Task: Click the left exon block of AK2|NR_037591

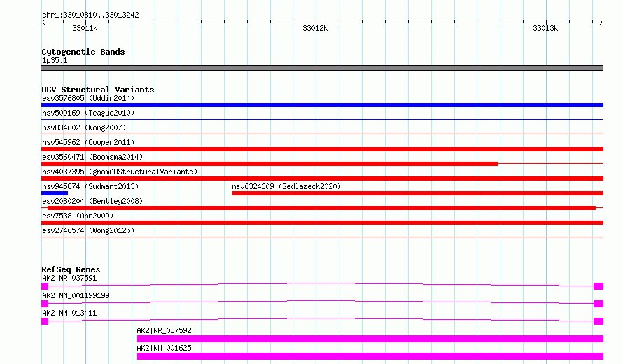Action: click(x=45, y=286)
